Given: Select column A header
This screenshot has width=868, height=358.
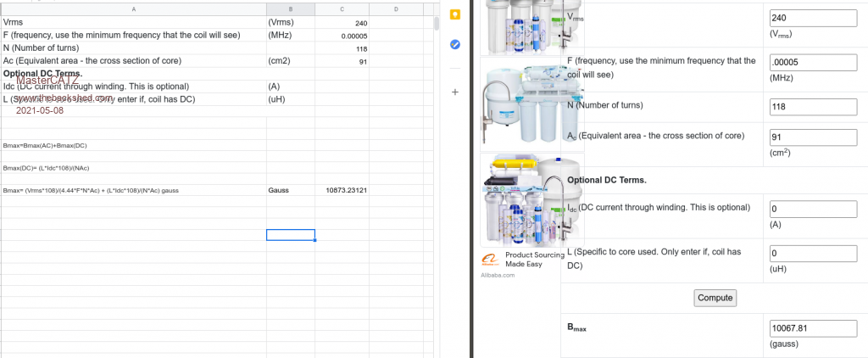Looking at the screenshot, I should click(x=133, y=8).
